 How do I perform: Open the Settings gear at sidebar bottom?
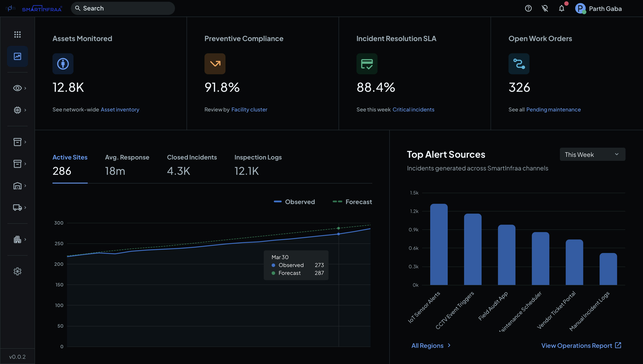click(17, 271)
